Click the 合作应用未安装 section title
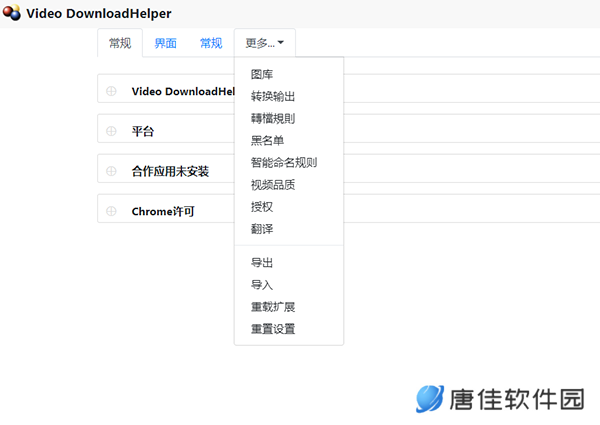The image size is (600, 425). pyautogui.click(x=170, y=171)
